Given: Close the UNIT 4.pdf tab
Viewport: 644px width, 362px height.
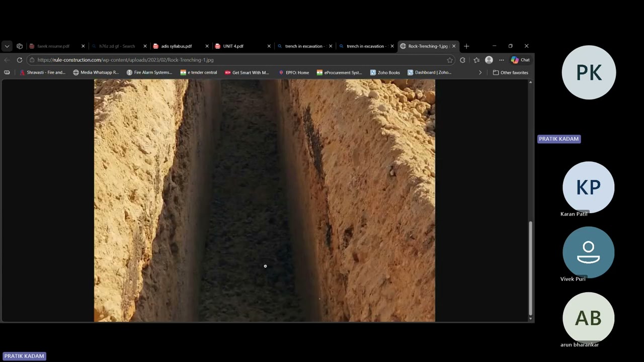Looking at the screenshot, I should pos(269,46).
